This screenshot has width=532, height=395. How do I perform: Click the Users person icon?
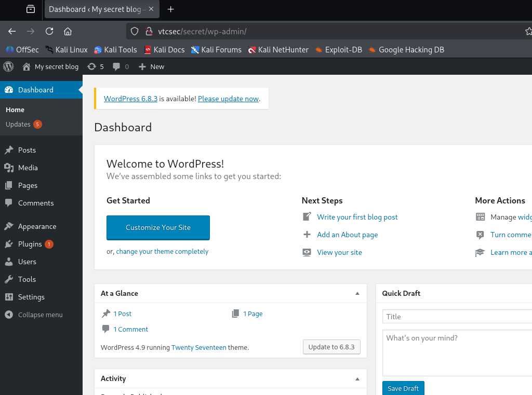click(x=9, y=262)
